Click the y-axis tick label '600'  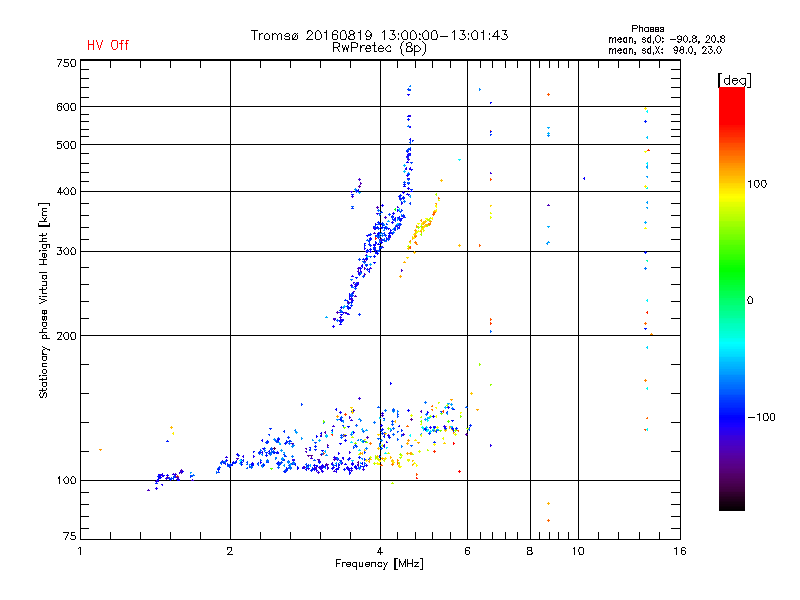66,107
